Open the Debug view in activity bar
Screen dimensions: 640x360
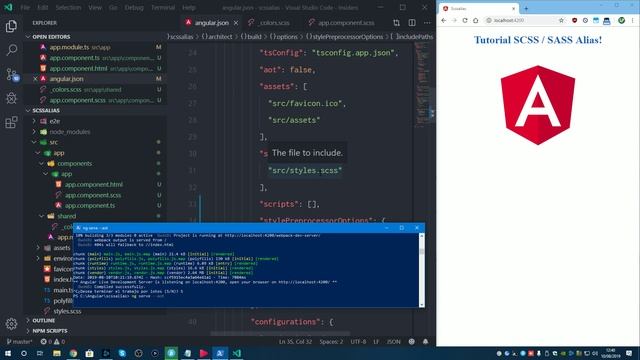tap(11, 98)
